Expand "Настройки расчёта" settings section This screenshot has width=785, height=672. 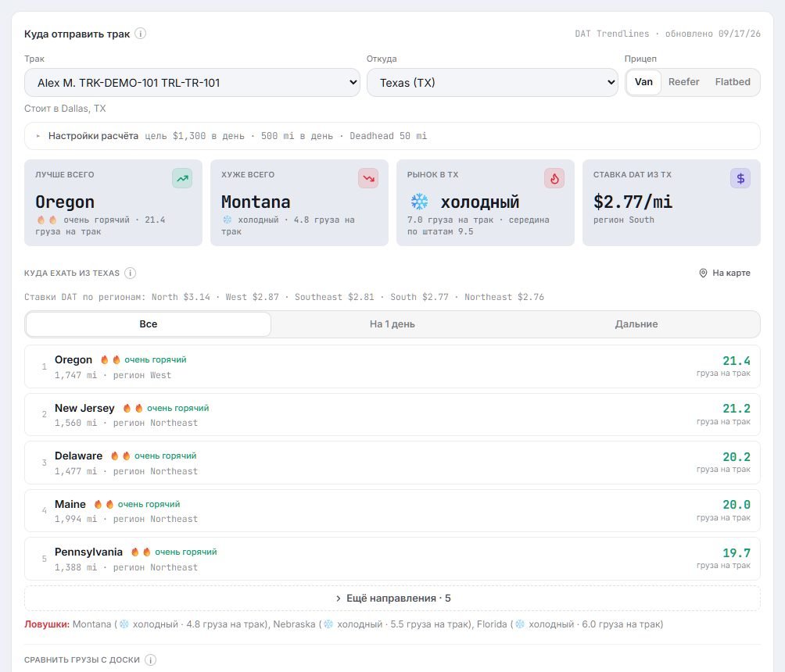coord(392,136)
